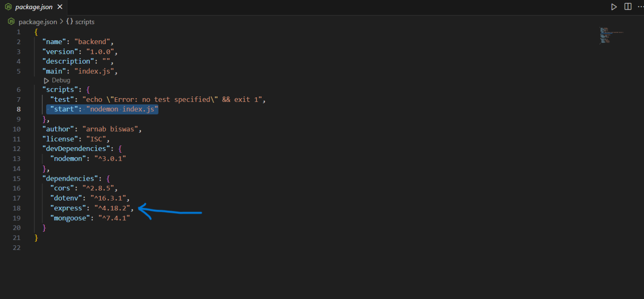Screen dimensions: 644x299
Task: Click the "devDependencies" key
Action: point(74,149)
